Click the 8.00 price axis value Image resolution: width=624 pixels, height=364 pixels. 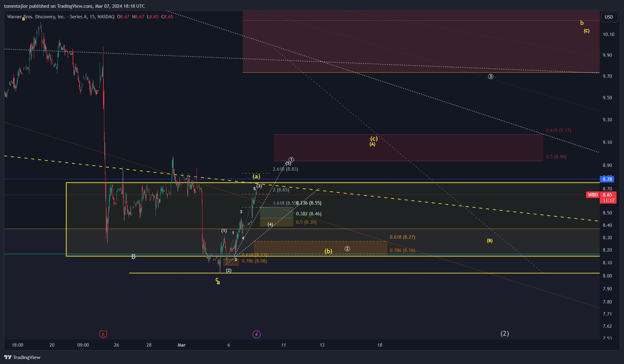click(x=607, y=276)
